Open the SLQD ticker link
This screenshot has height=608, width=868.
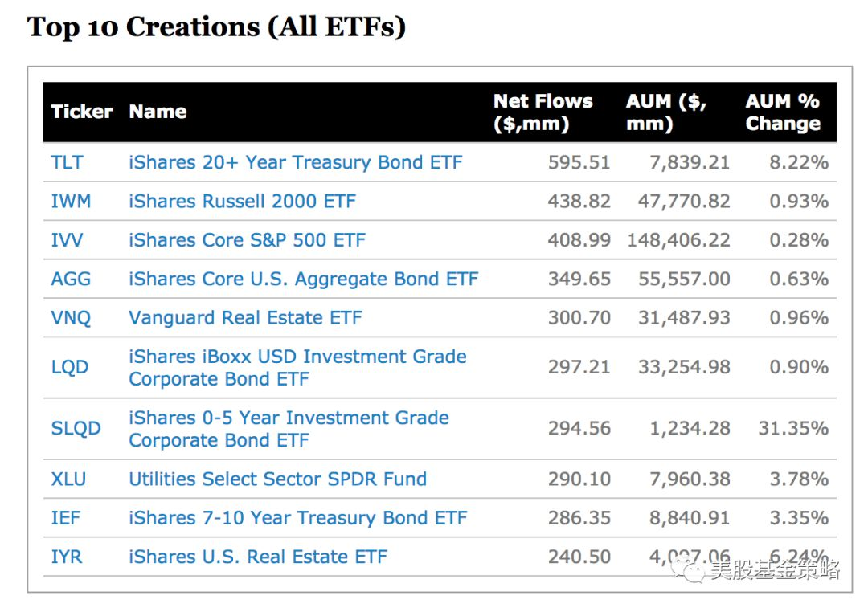pos(76,428)
